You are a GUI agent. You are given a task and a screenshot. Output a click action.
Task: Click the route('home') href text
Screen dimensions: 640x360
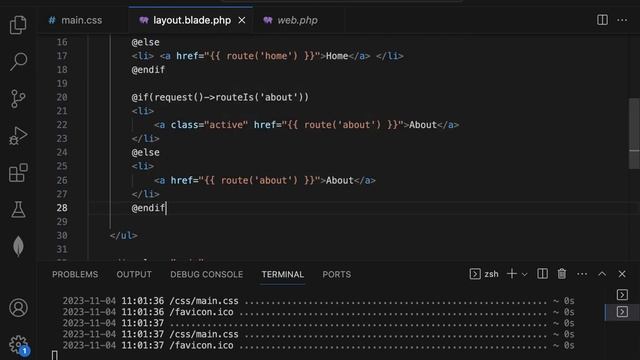pyautogui.click(x=262, y=56)
